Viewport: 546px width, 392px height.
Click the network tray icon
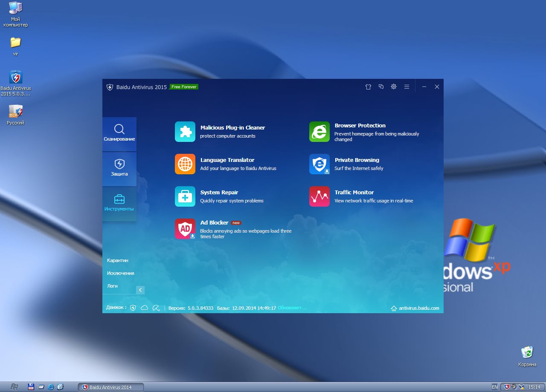(521, 387)
